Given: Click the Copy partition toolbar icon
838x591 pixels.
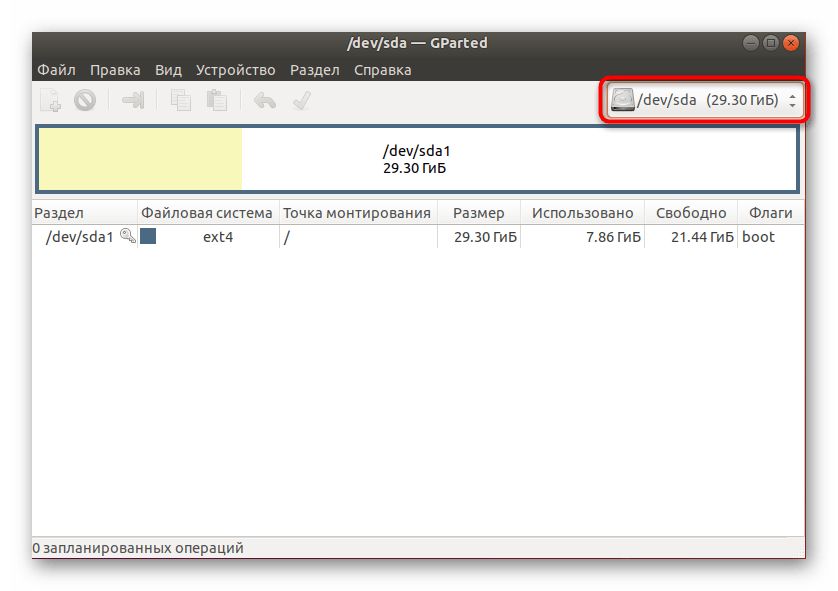Looking at the screenshot, I should [181, 100].
